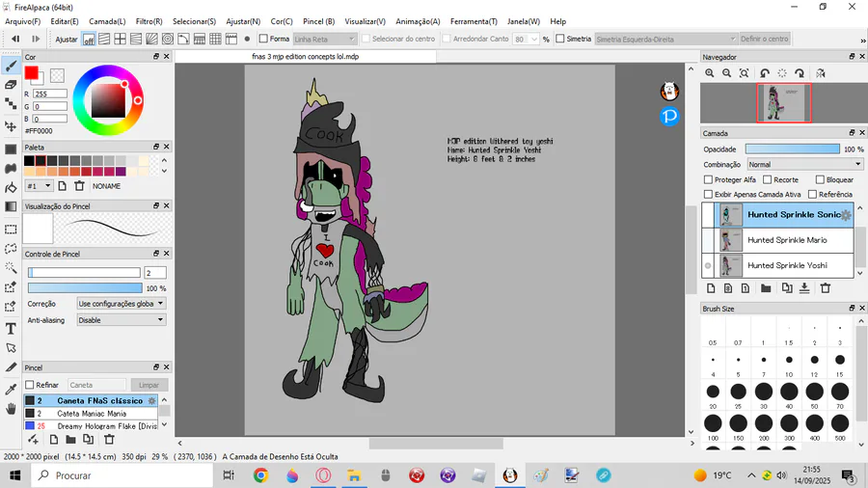Choose the crisscross grid snap
The width and height of the screenshot is (868, 488).
click(x=121, y=40)
